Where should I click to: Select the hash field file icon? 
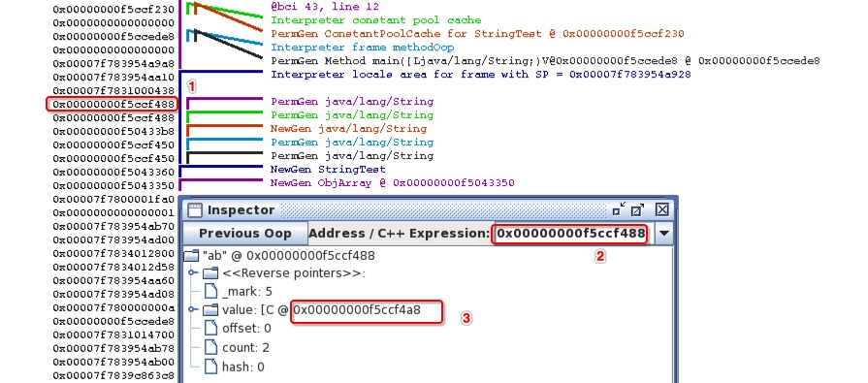coord(210,367)
